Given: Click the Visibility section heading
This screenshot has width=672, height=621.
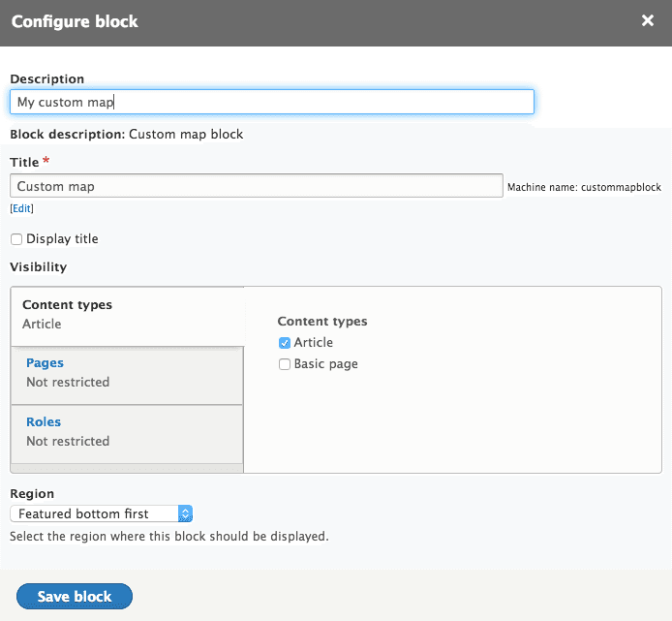Looking at the screenshot, I should pyautogui.click(x=38, y=266).
